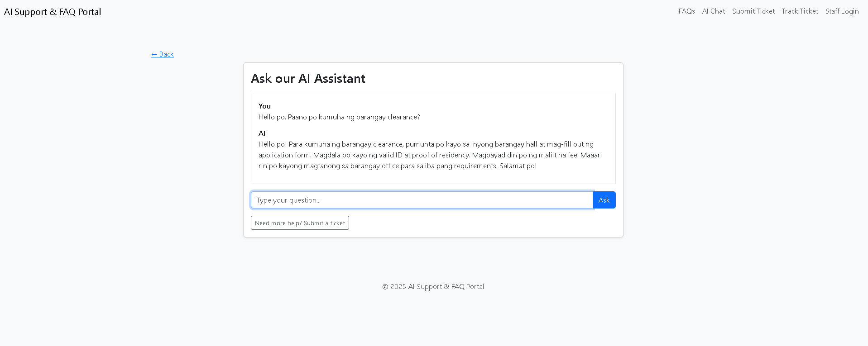
Task: Click the Ask our AI Assistant heading
Action: point(308,78)
